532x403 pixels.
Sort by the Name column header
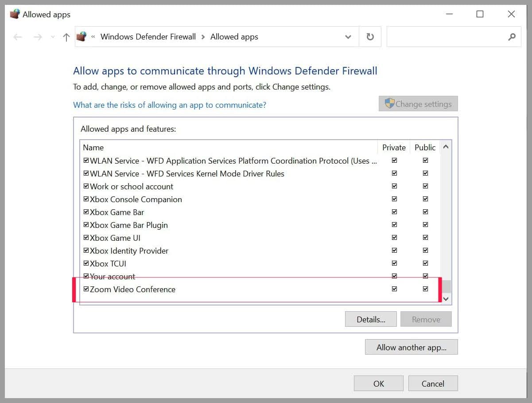click(x=93, y=148)
